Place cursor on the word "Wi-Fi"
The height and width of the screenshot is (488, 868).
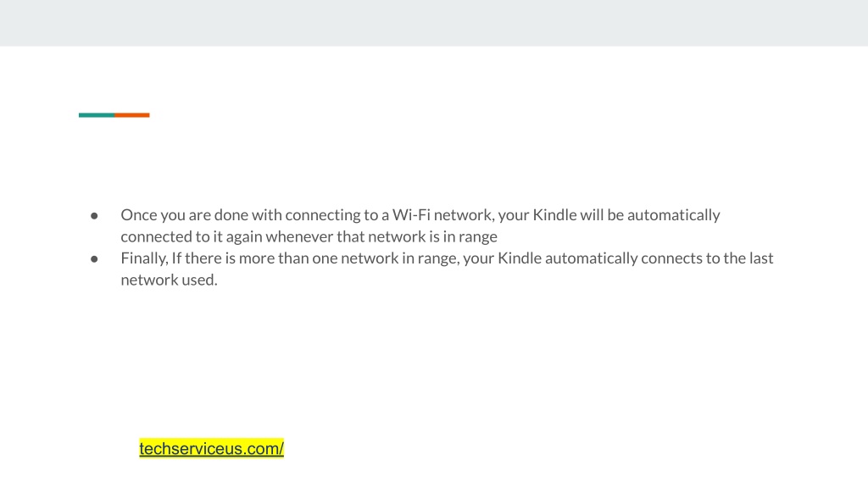pyautogui.click(x=411, y=214)
